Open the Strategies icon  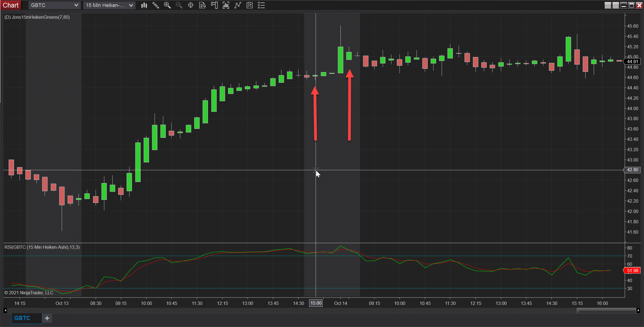[x=238, y=5]
